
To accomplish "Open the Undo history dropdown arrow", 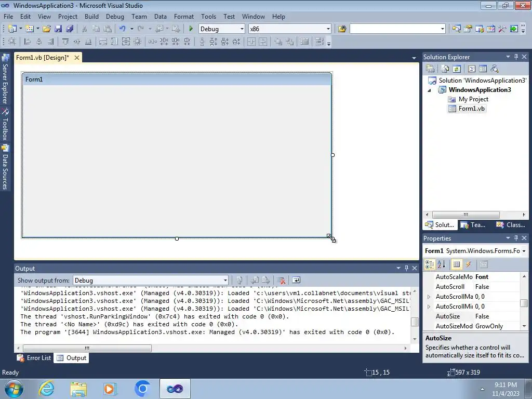I will 131,29.
